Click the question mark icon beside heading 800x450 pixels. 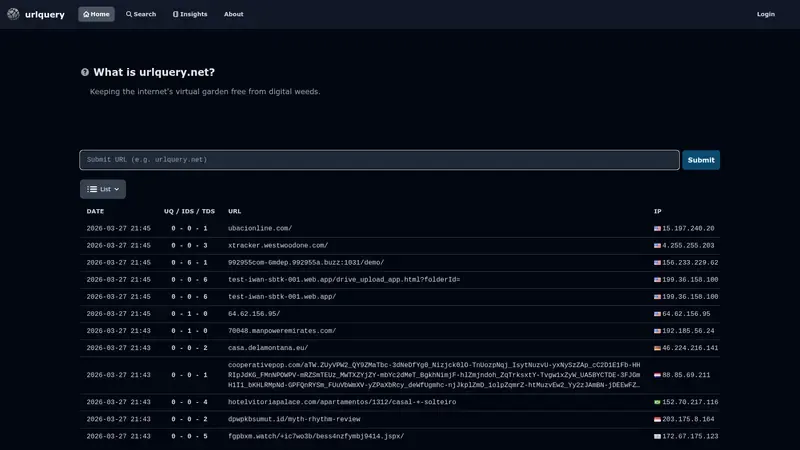pyautogui.click(x=85, y=72)
